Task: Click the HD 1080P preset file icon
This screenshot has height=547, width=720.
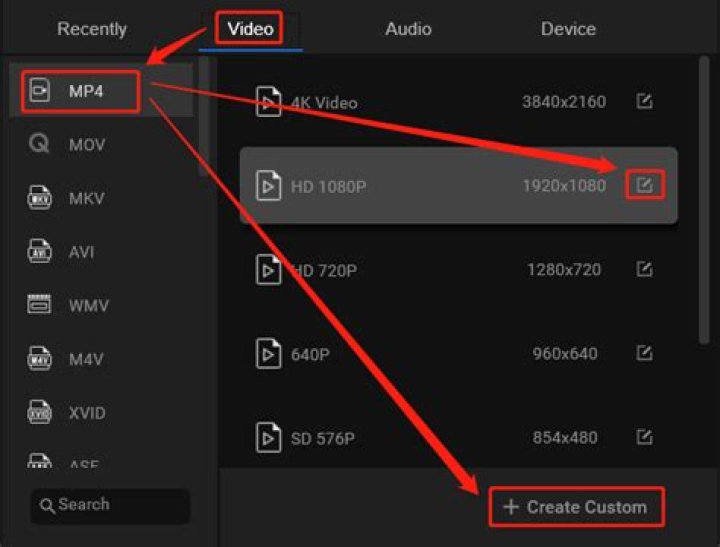Action: tap(268, 186)
